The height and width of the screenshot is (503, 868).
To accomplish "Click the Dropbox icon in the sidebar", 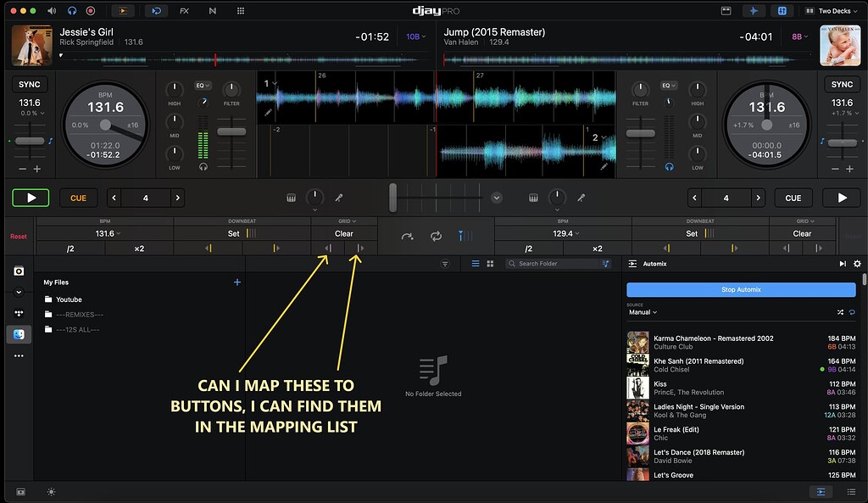I will tap(19, 313).
